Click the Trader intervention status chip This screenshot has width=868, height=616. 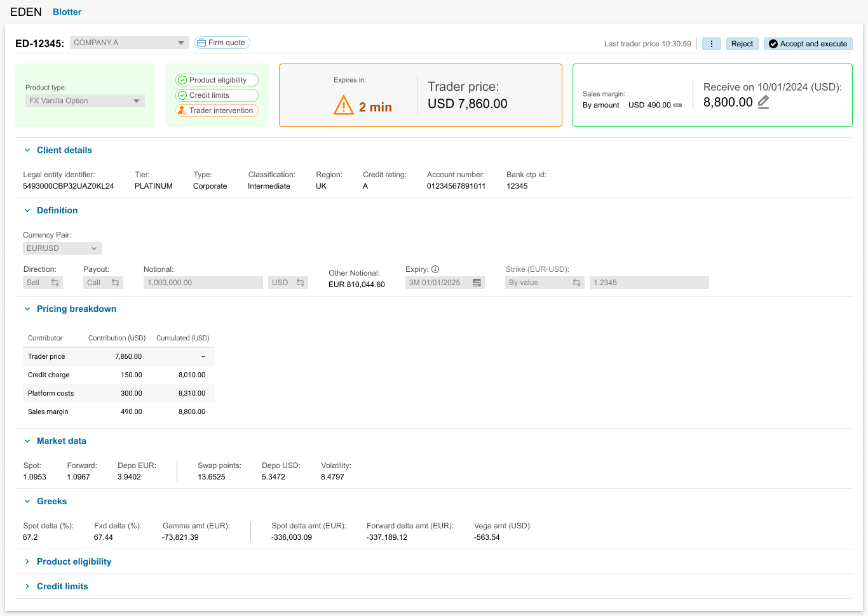217,110
